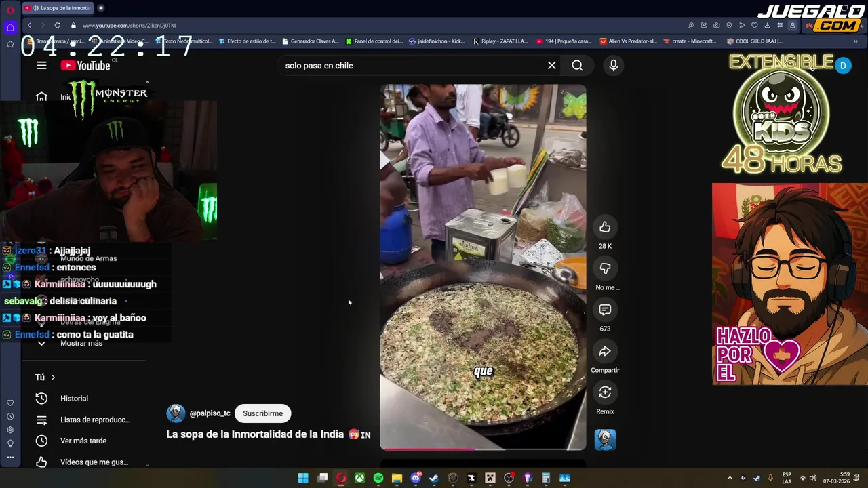
Task: Open the @palpiso_tc channel link
Action: [x=210, y=413]
